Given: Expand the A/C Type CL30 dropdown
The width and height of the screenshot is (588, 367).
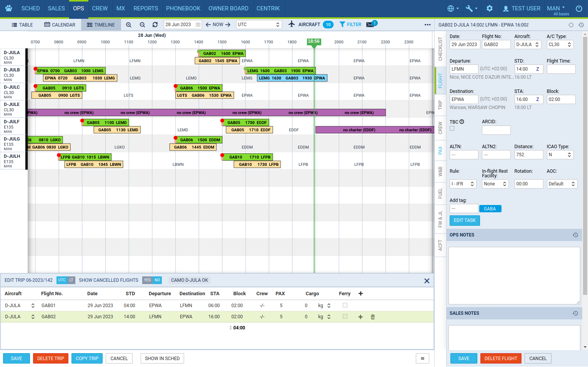Looking at the screenshot, I should pos(560,45).
